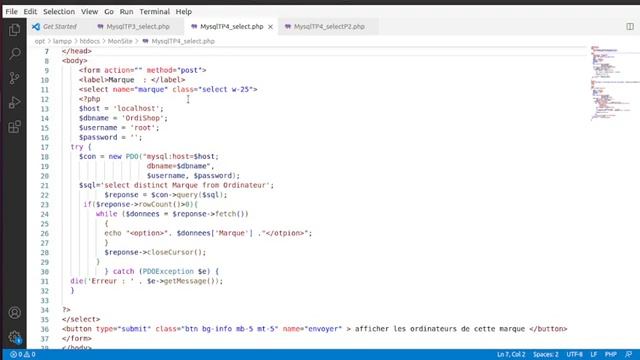Click the </head> tag line

[77, 51]
